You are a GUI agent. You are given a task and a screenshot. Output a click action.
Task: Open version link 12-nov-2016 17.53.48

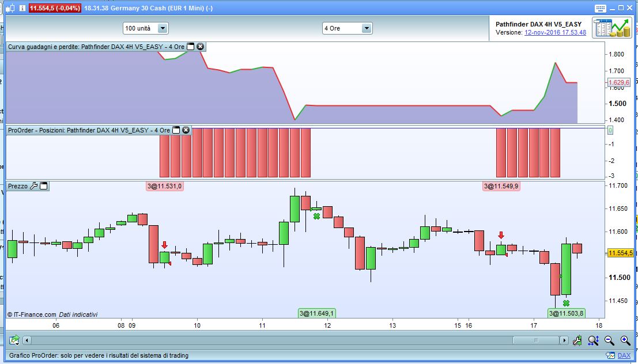click(x=555, y=32)
